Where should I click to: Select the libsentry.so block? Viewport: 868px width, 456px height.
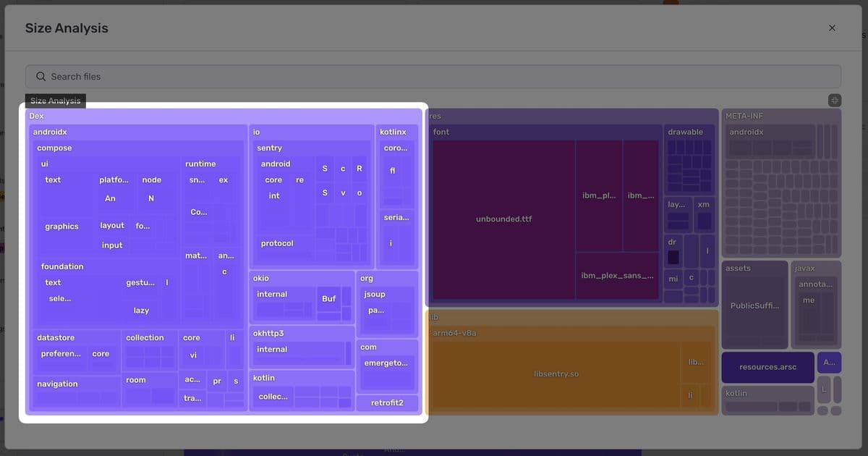tap(555, 373)
